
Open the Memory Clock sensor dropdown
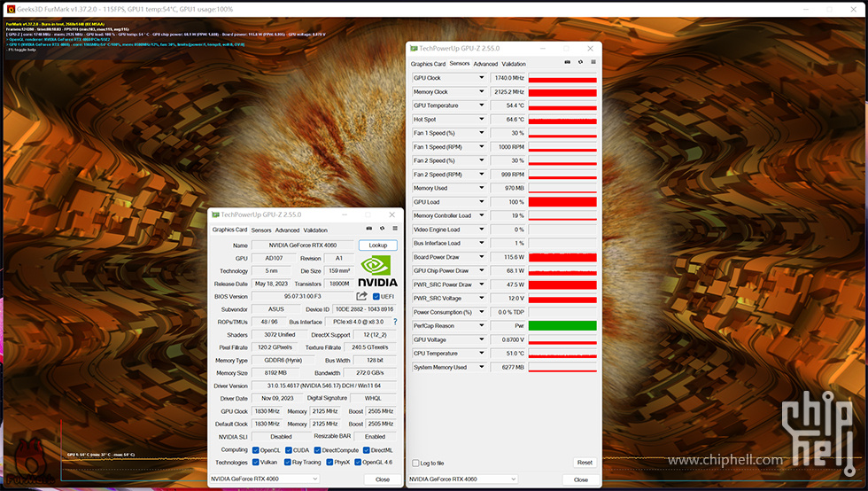[x=481, y=92]
